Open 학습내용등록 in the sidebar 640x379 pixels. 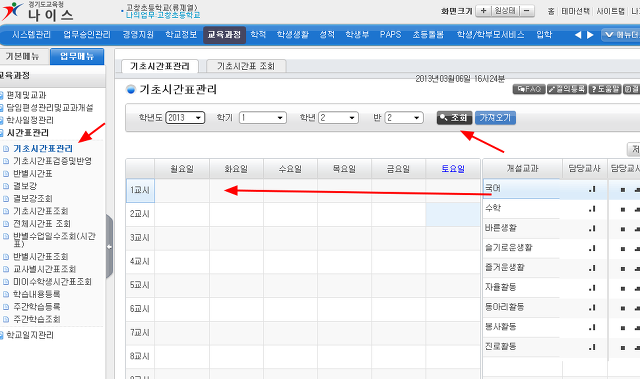(37, 294)
